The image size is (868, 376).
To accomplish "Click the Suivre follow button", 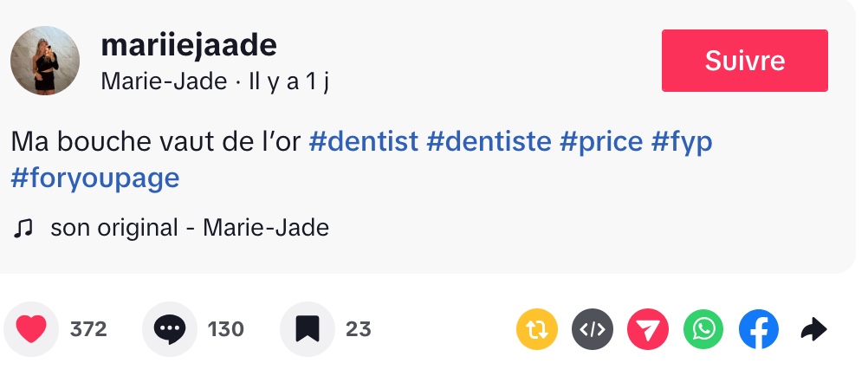I will (x=744, y=61).
